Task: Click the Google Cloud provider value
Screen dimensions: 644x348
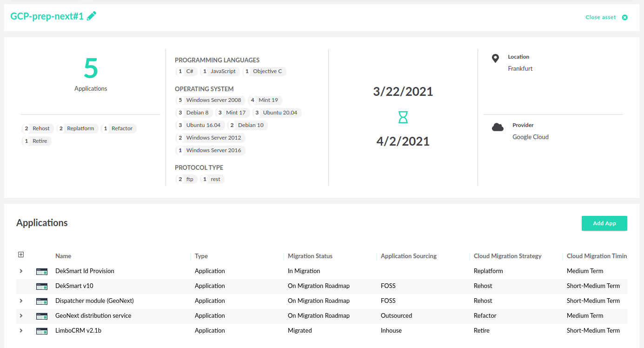Action: click(x=531, y=137)
